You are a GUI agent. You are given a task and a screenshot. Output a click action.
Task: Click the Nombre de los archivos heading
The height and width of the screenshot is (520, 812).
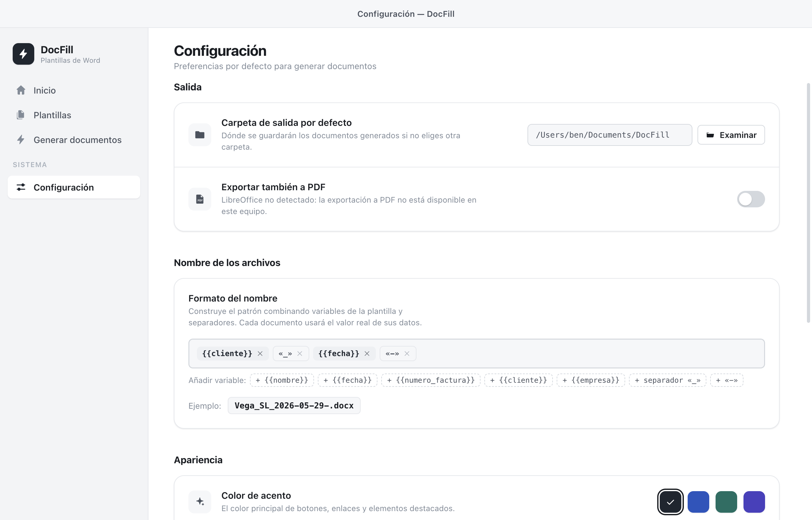[227, 262]
